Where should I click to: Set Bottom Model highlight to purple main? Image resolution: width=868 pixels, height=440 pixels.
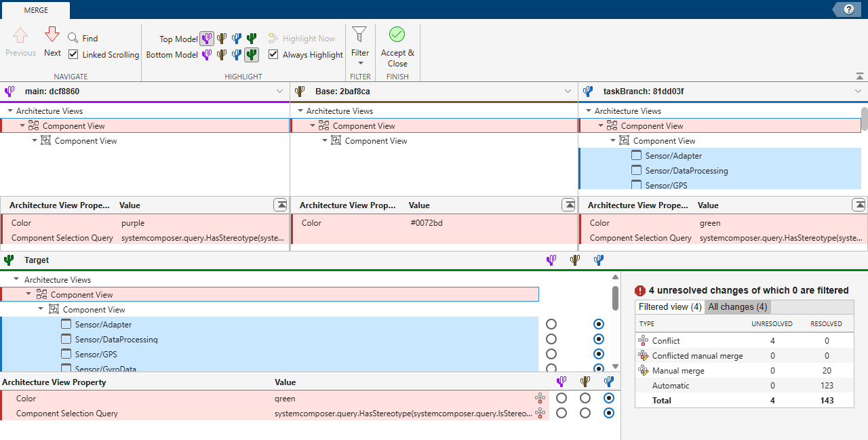click(207, 55)
